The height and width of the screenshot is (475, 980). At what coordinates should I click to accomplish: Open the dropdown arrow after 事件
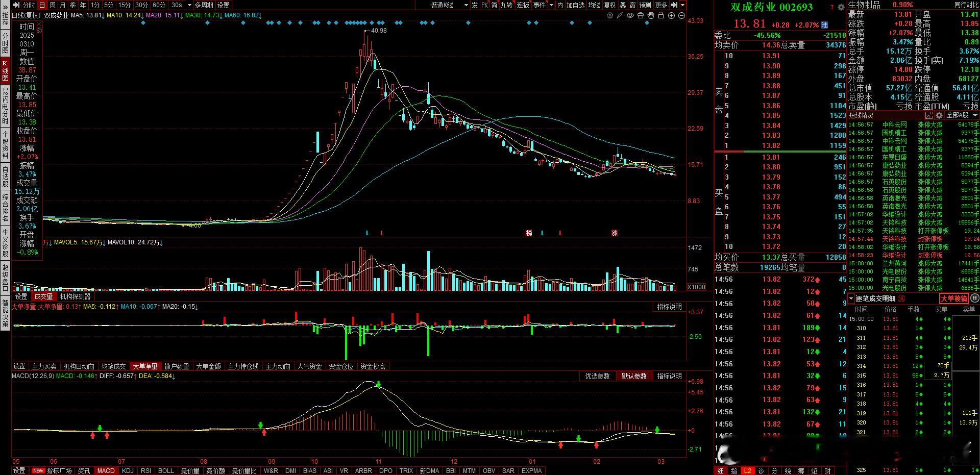coord(552,5)
